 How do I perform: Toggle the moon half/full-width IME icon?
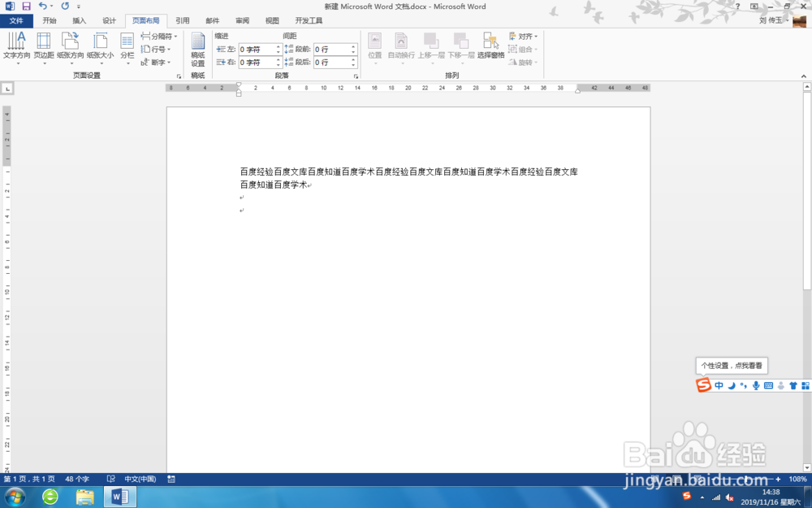point(732,385)
